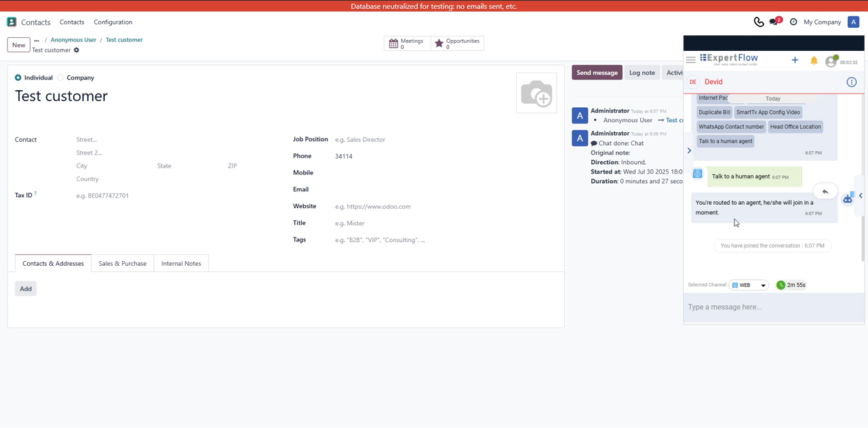Click the contact photo upload placeholder
The image size is (868, 428).
click(536, 94)
